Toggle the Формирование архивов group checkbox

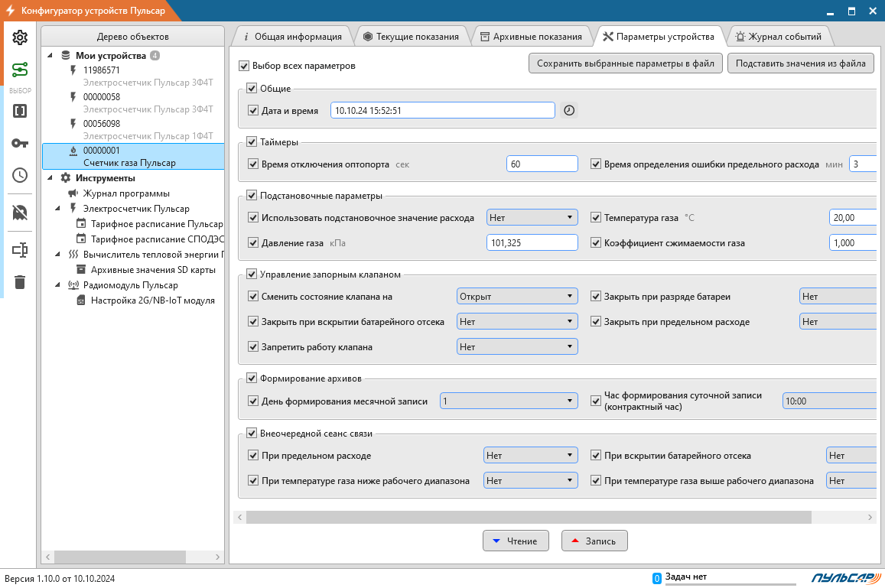click(252, 378)
